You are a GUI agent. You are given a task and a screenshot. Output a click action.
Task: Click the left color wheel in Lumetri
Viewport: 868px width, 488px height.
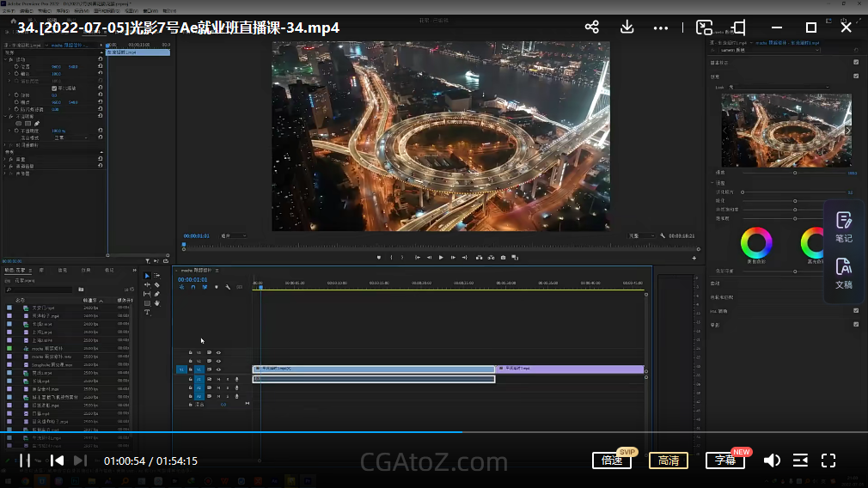tap(756, 243)
